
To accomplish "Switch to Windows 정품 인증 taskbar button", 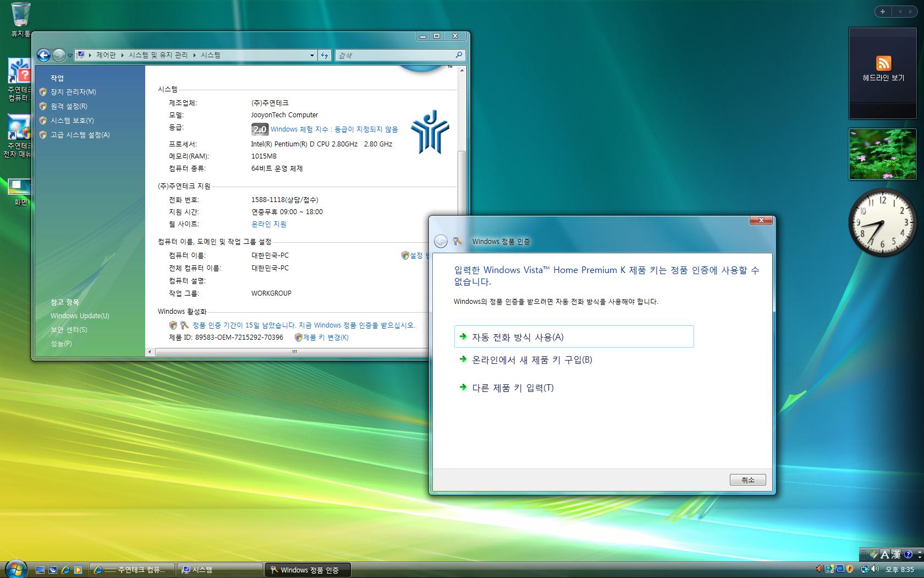I will pos(308,570).
